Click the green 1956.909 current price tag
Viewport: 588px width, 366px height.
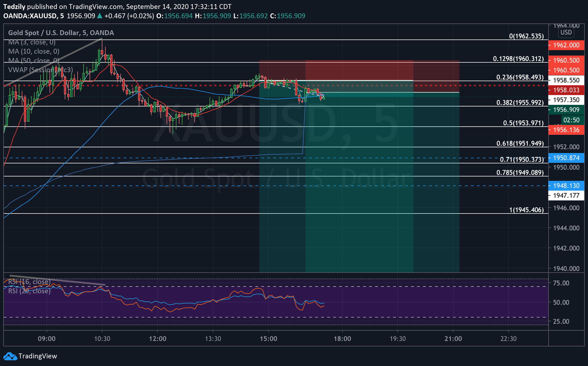[566, 110]
